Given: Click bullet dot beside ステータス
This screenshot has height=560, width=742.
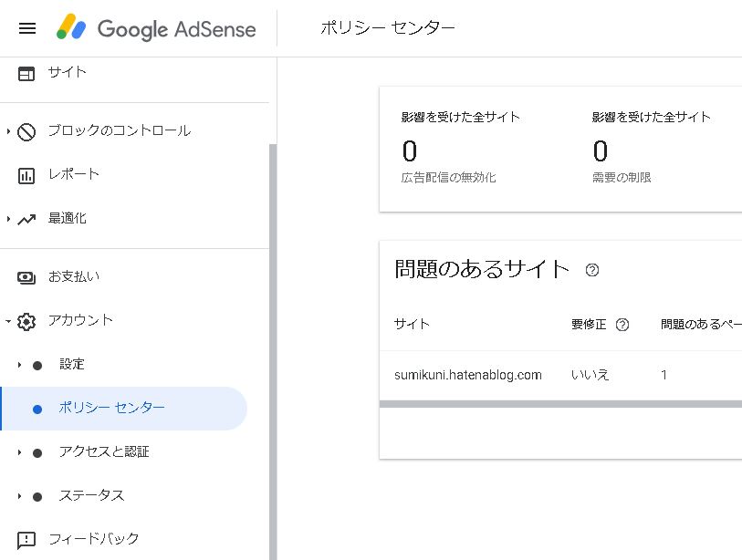Looking at the screenshot, I should click(x=37, y=497).
